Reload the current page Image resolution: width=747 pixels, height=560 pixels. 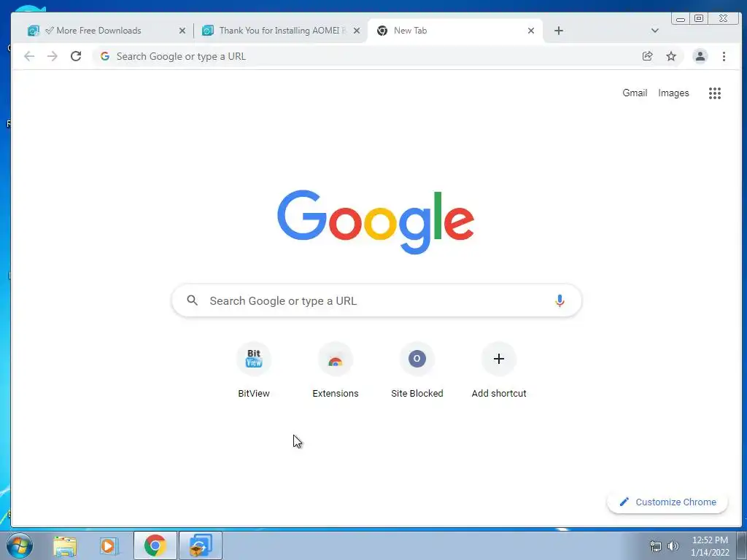point(76,56)
